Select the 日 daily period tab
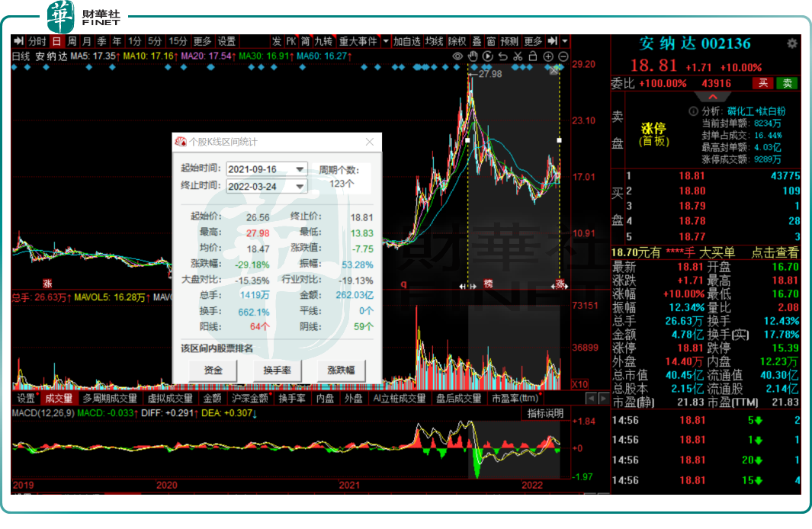The width and height of the screenshot is (812, 529). click(56, 41)
